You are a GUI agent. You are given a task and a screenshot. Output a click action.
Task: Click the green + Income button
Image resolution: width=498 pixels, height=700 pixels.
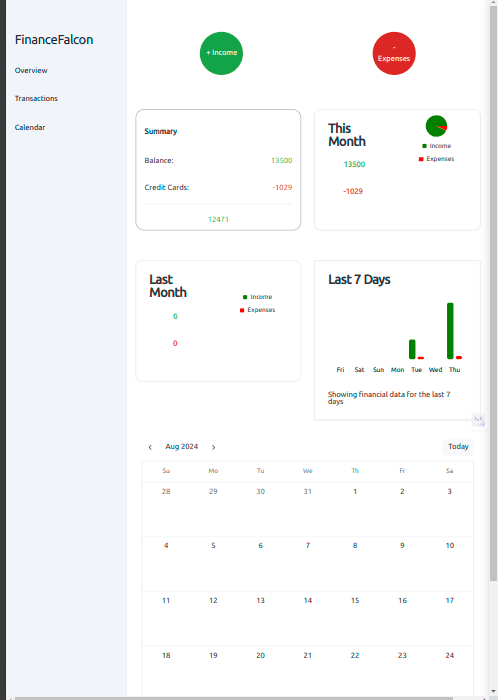[221, 53]
